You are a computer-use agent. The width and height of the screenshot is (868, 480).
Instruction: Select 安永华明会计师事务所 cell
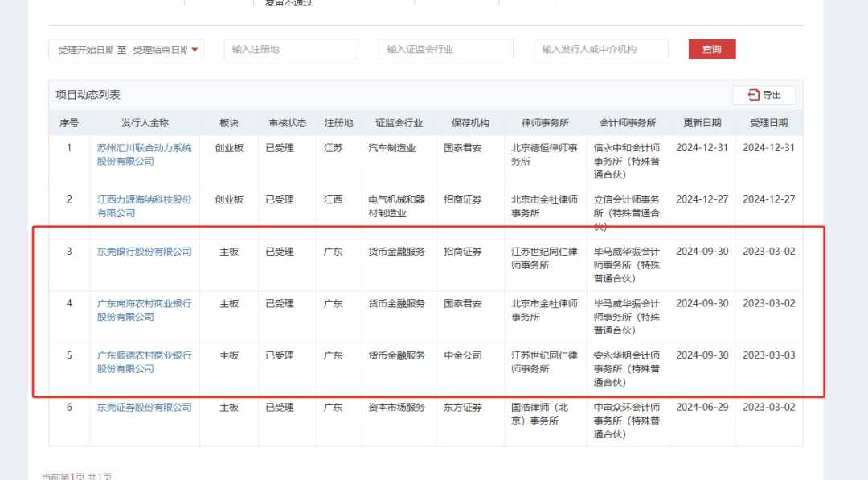(627, 369)
